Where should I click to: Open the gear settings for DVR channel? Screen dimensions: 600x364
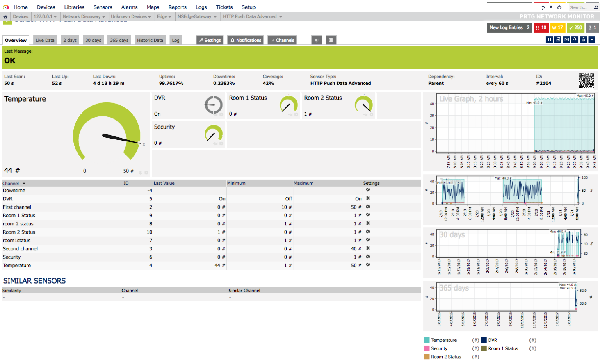coord(368,198)
